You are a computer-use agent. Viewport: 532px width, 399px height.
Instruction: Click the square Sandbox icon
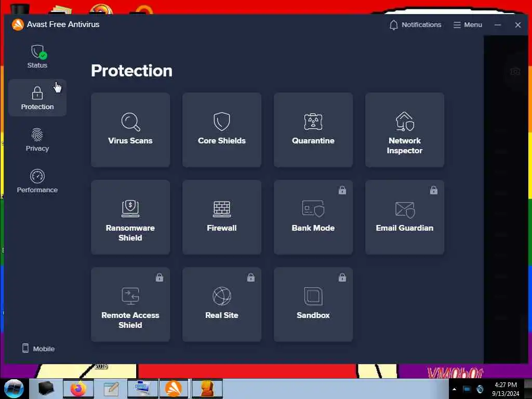313,296
